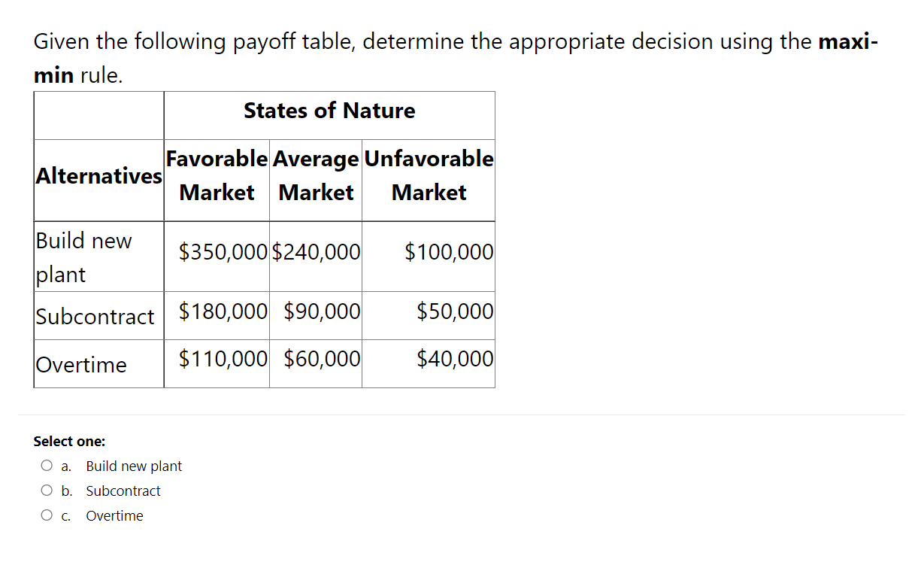The image size is (924, 562).
Task: Click the States of Nature table header
Action: (329, 111)
